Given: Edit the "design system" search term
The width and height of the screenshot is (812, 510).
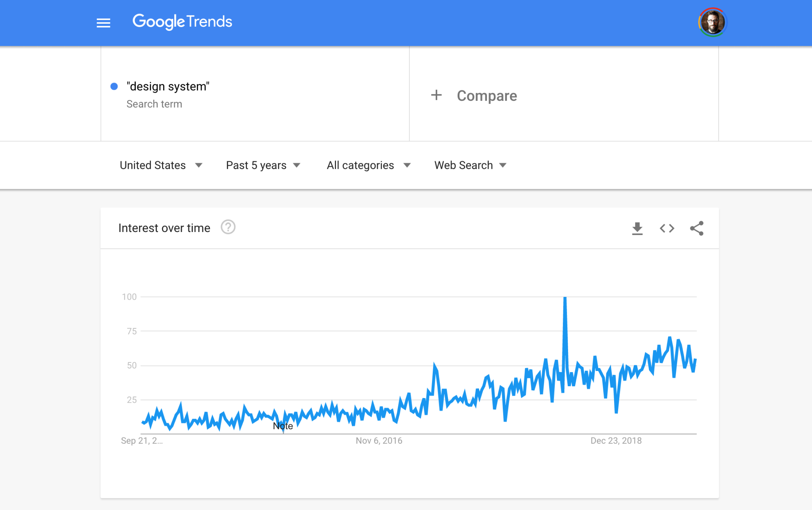Looking at the screenshot, I should 168,87.
